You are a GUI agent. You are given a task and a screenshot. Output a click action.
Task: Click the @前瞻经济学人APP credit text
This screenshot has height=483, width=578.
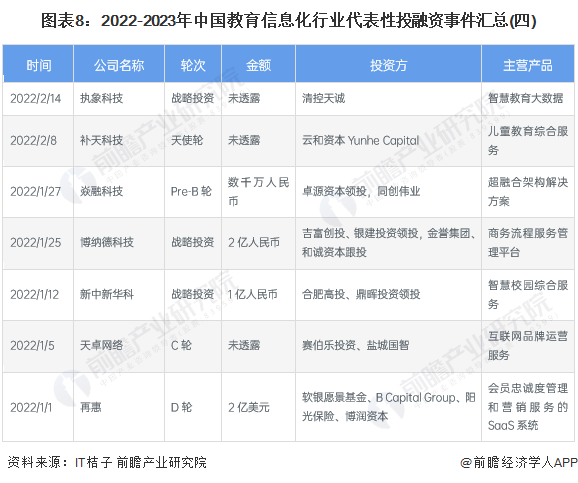click(519, 462)
